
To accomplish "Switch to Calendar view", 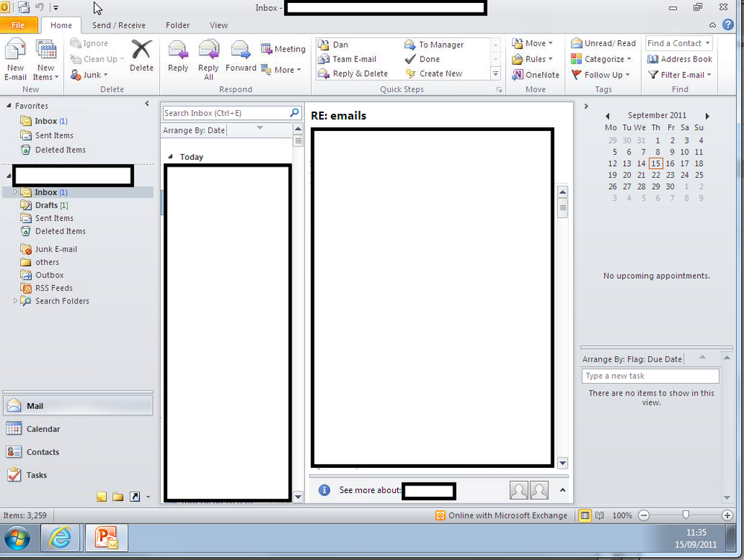I will [78, 429].
